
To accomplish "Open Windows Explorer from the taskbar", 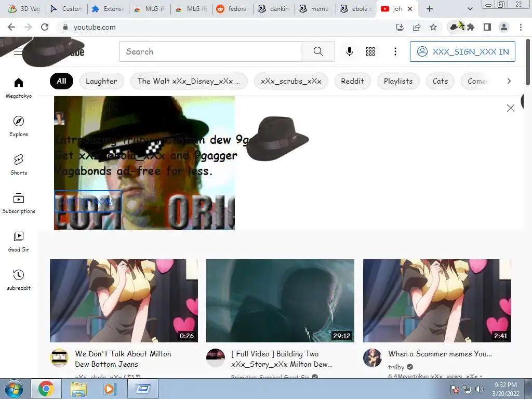I will 78,389.
